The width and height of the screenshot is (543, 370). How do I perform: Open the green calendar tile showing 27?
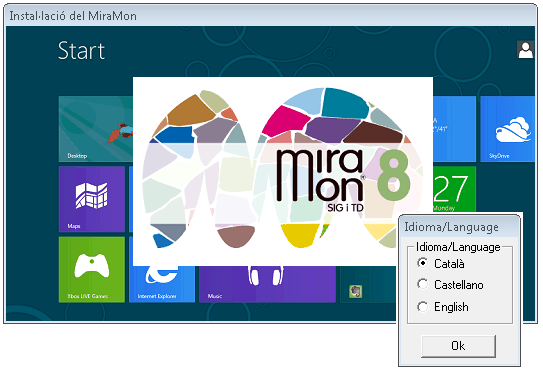(454, 189)
